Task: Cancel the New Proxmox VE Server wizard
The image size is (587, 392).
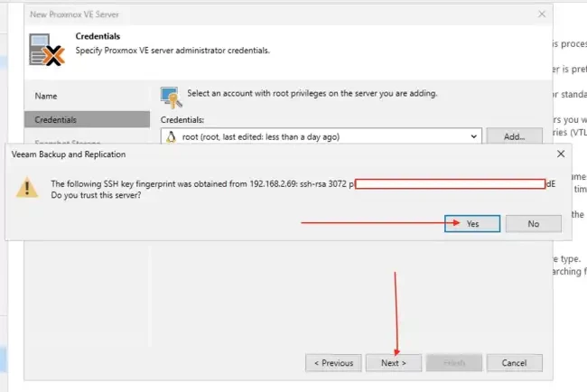Action: tap(514, 363)
